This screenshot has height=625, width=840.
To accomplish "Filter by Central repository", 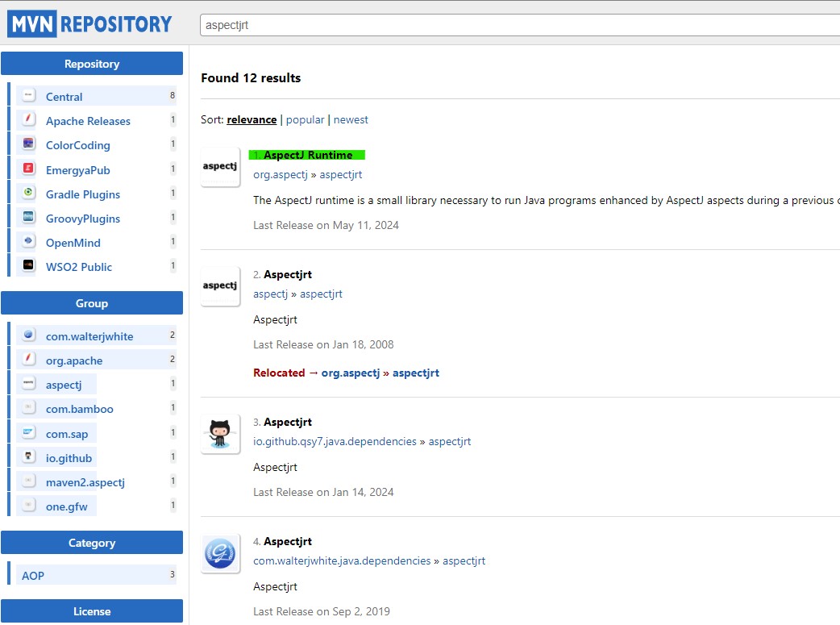I will tap(64, 97).
